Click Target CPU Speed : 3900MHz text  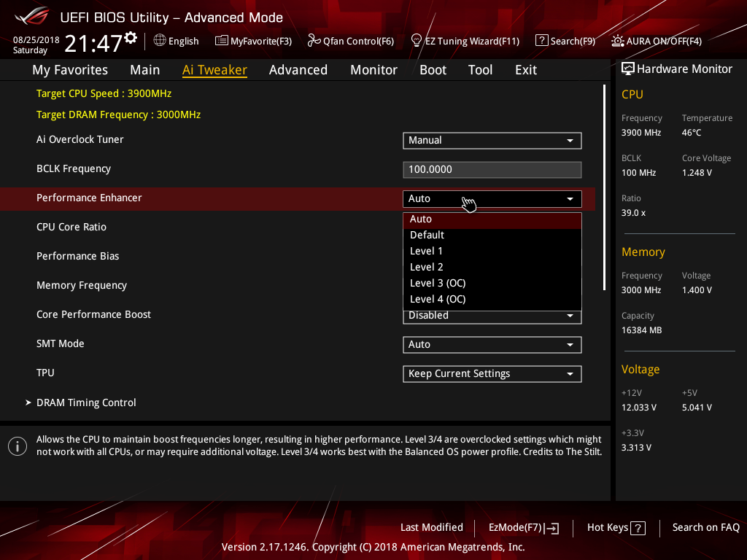click(x=104, y=94)
